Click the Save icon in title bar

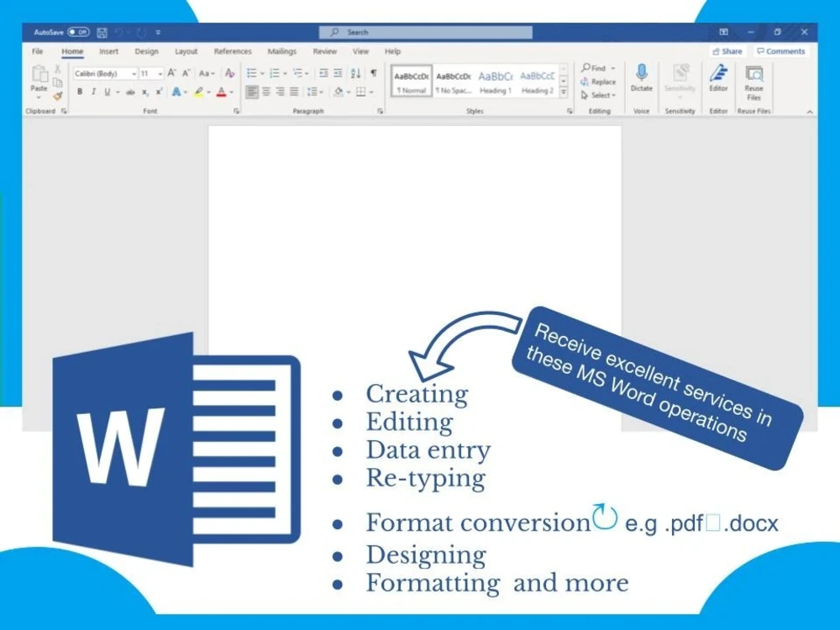point(102,33)
